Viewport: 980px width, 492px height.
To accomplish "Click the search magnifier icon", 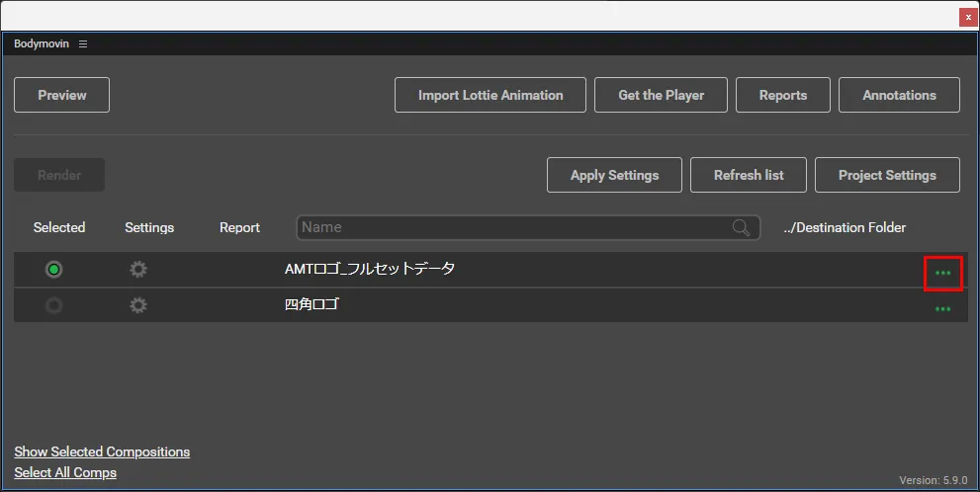I will click(741, 228).
